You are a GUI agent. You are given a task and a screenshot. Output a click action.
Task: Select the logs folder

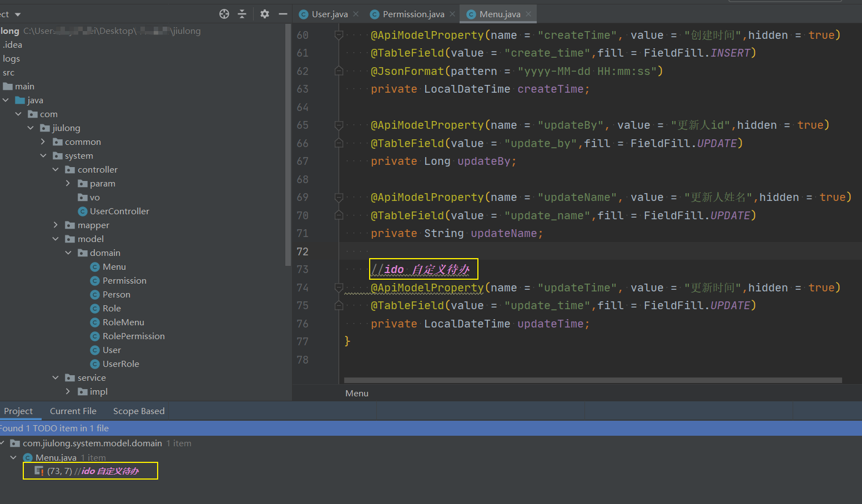[x=11, y=58]
